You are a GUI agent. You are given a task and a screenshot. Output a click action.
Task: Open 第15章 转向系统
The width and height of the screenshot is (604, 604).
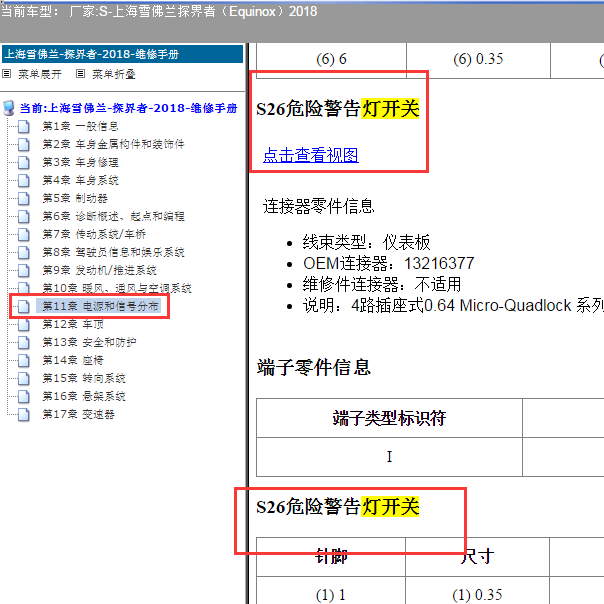(84, 378)
